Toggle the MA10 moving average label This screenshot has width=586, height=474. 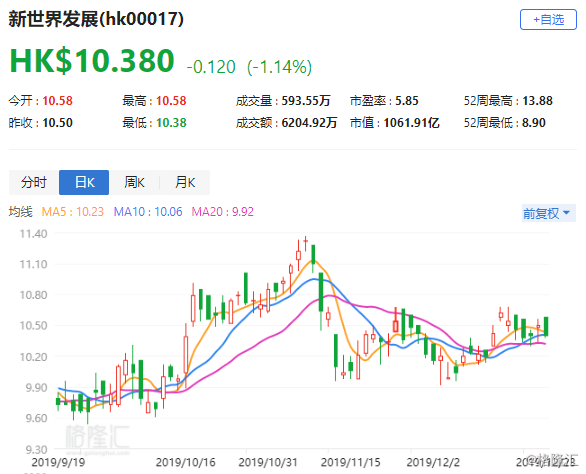tap(148, 212)
